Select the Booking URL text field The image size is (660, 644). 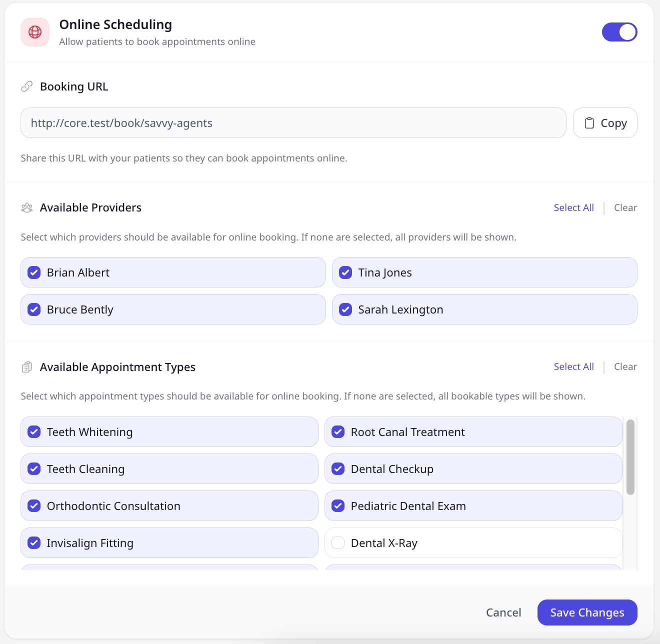pyautogui.click(x=293, y=123)
